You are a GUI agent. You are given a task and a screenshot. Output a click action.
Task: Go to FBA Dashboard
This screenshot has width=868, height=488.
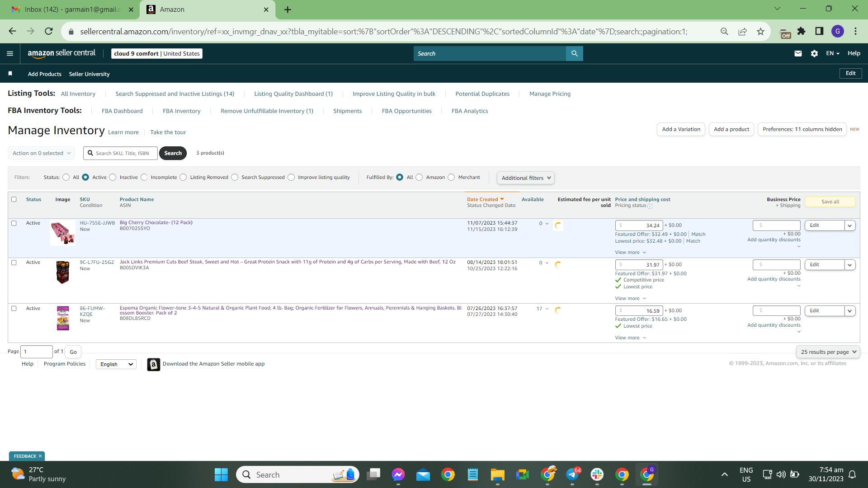(x=122, y=111)
